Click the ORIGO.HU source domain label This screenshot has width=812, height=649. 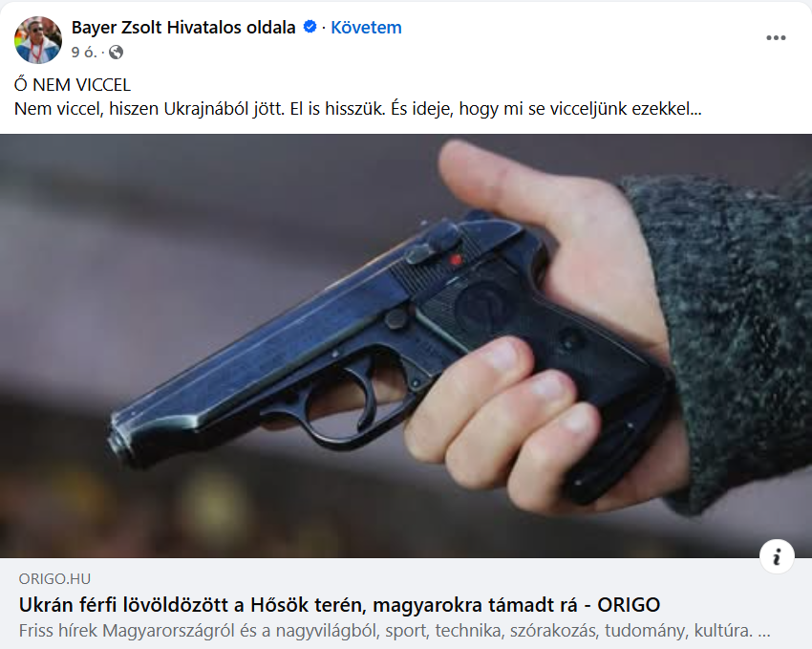(x=54, y=578)
